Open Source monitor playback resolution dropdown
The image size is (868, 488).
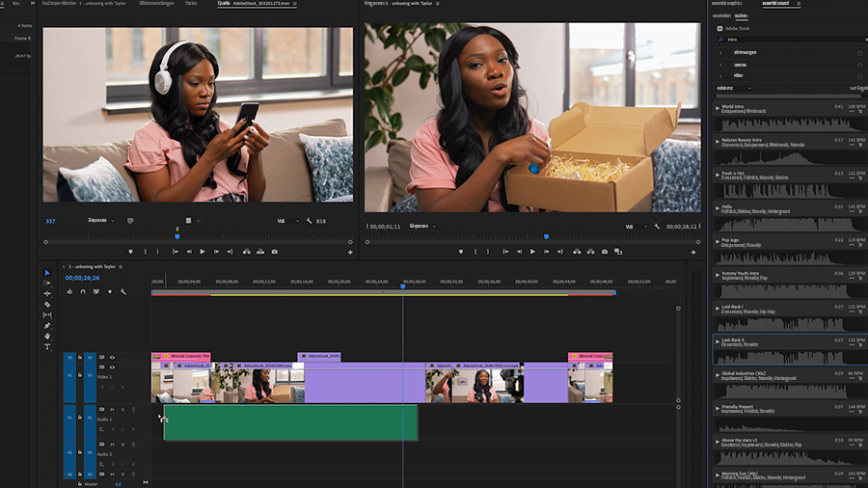288,221
